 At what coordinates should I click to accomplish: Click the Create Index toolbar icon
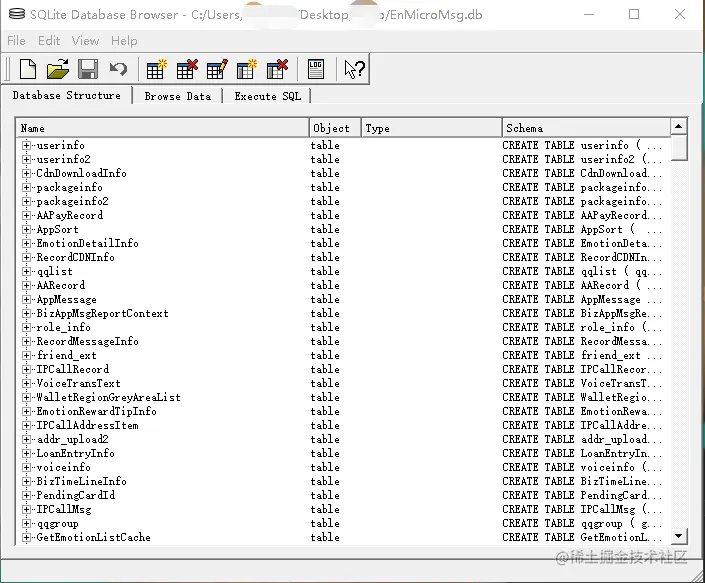(247, 69)
